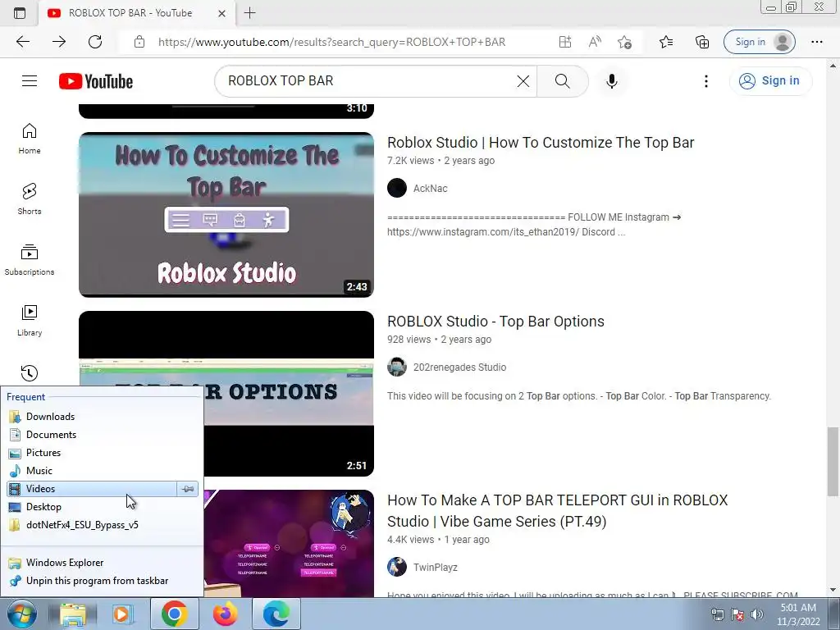840x630 pixels.
Task: Open Pictures from the jump list
Action: tap(103, 453)
